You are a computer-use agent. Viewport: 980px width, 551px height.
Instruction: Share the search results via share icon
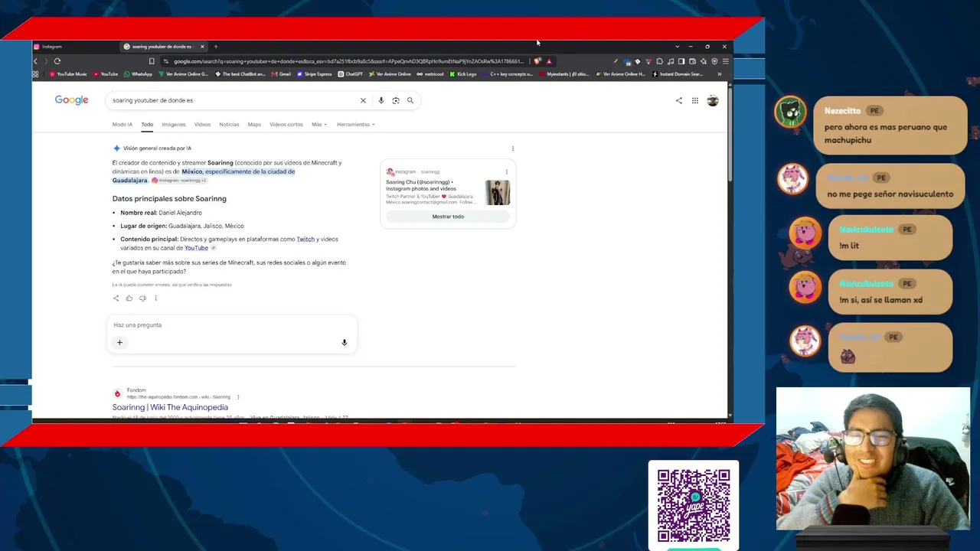click(x=678, y=100)
